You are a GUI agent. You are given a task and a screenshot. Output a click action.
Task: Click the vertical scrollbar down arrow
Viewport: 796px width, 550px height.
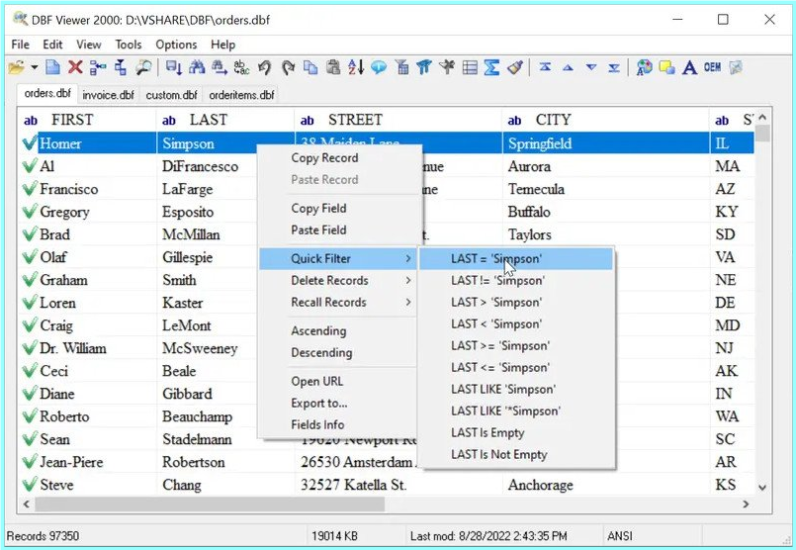[762, 488]
